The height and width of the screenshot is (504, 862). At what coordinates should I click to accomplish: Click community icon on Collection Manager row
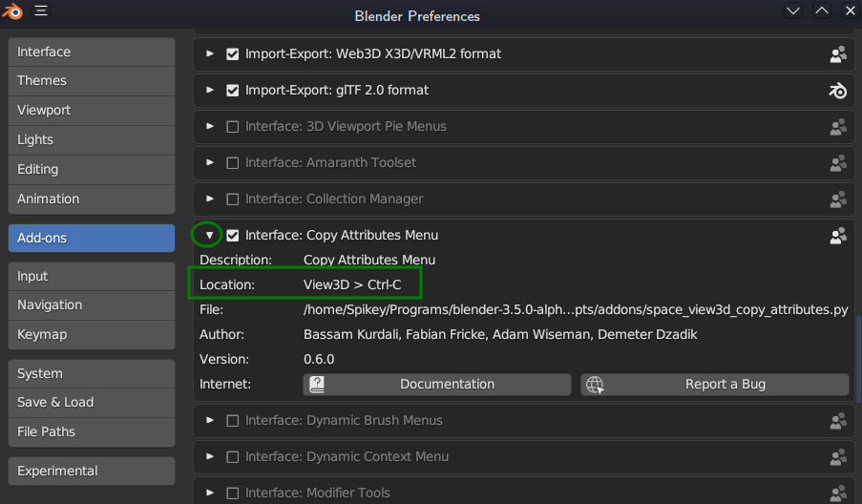(838, 199)
